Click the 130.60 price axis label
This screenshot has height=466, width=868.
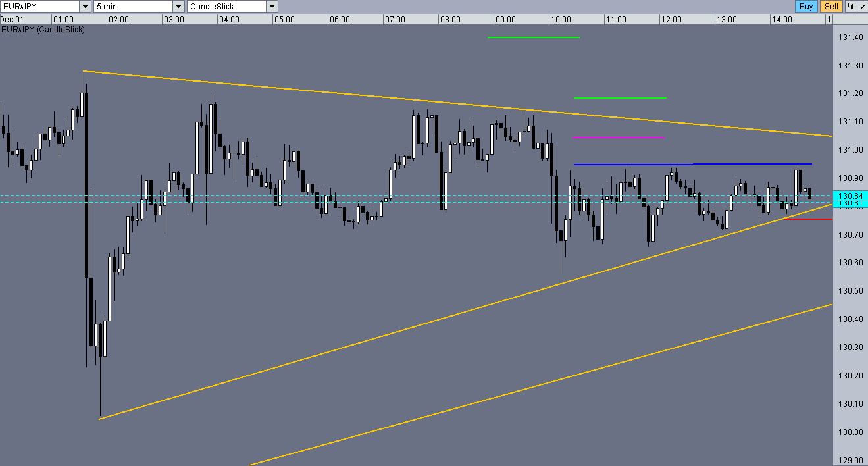[851, 263]
